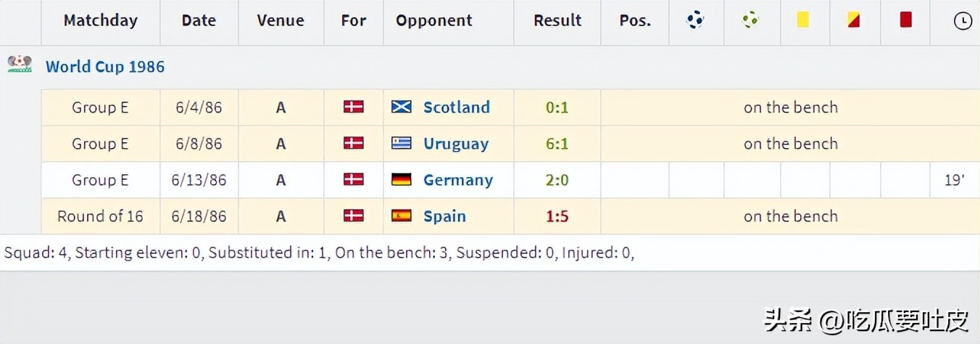
Task: Click the Spain flag icon
Action: [x=401, y=216]
